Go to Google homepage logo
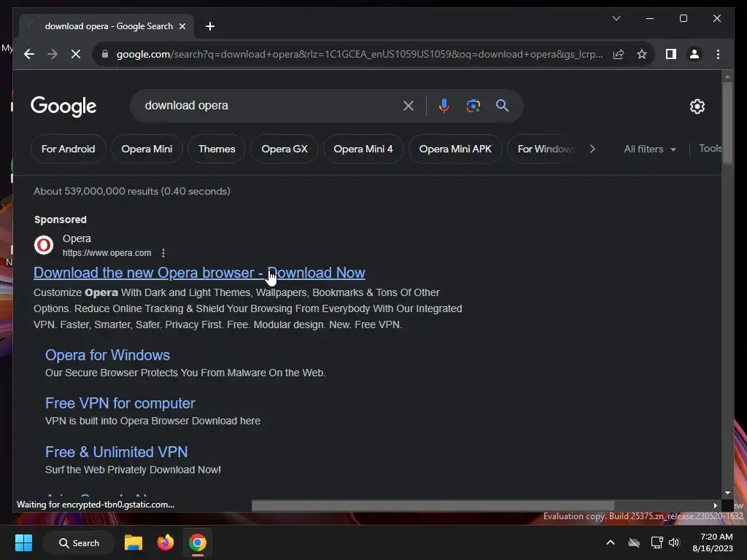 tap(63, 106)
